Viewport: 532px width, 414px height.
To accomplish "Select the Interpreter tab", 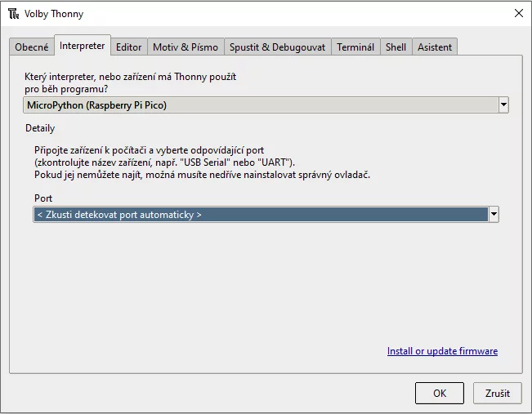I will 82,45.
